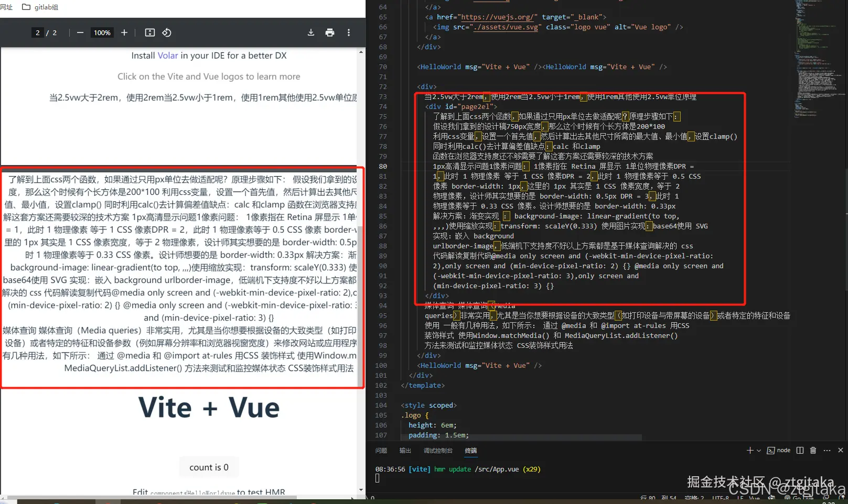848x504 pixels.
Task: Download the PDF document
Action: click(x=311, y=32)
